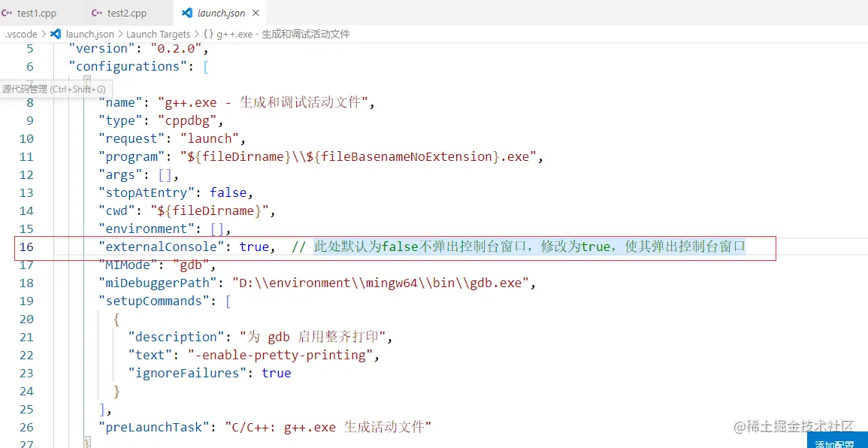Click the "cwd" key on line 14

click(116, 211)
